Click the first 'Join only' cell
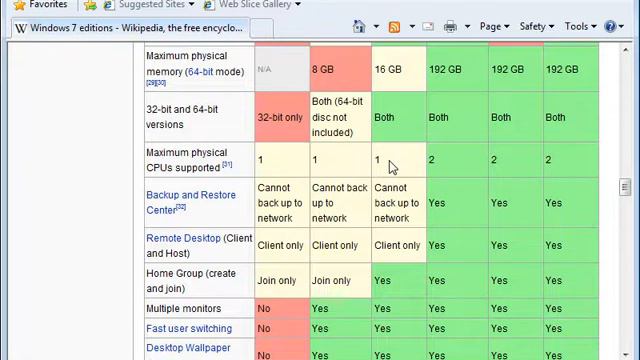 click(x=282, y=281)
